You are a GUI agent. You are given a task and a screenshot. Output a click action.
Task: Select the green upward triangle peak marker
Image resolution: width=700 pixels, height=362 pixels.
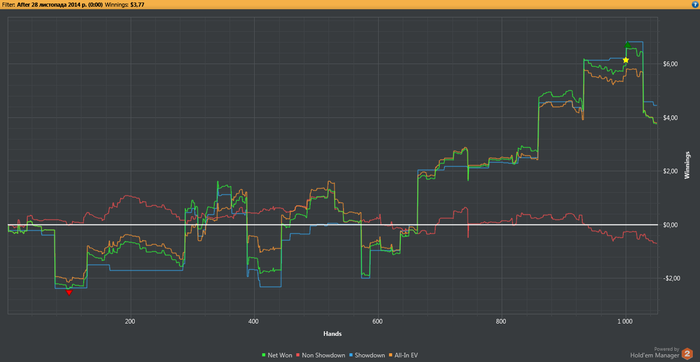(628, 45)
